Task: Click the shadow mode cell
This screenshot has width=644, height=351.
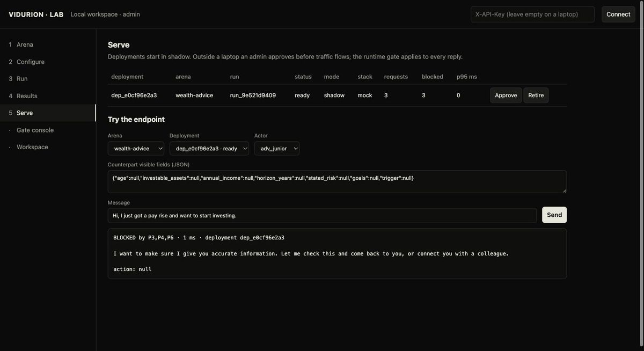Action: click(x=334, y=96)
